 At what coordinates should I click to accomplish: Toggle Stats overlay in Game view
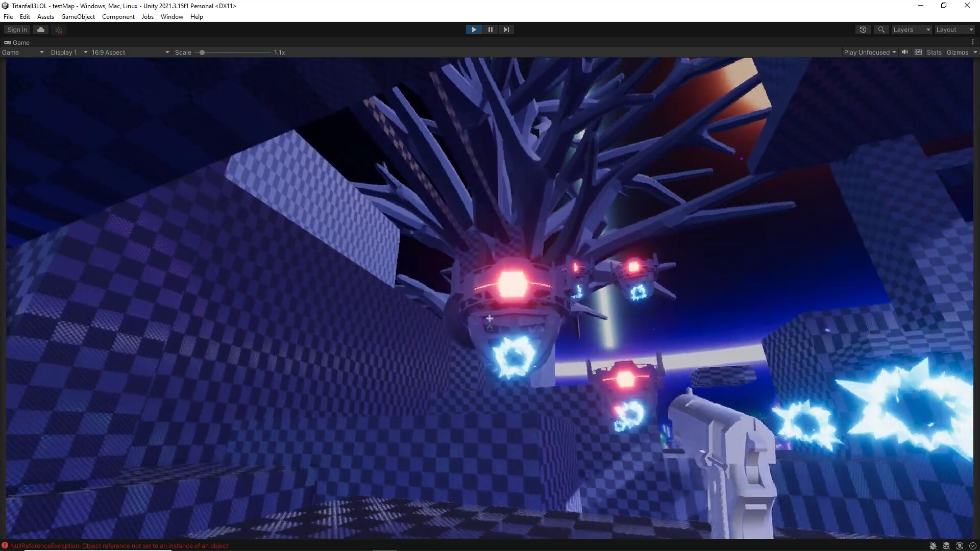[934, 52]
